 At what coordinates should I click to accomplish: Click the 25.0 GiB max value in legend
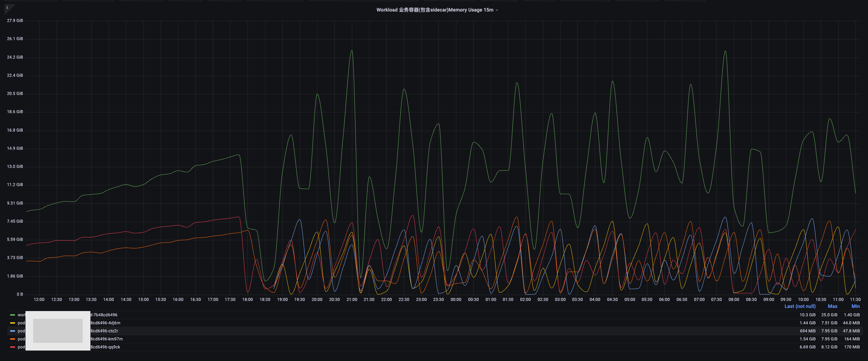tap(829, 315)
